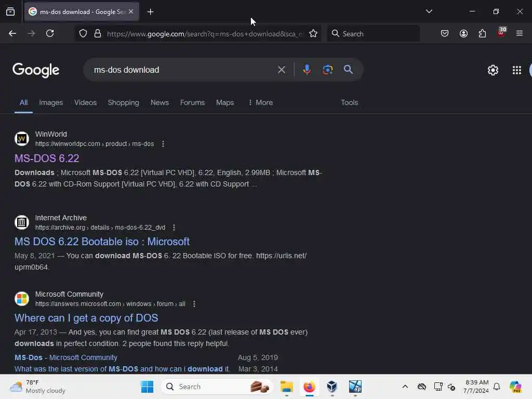Open Google quick settings gear
Viewport: 532px width, 399px height.
click(493, 70)
